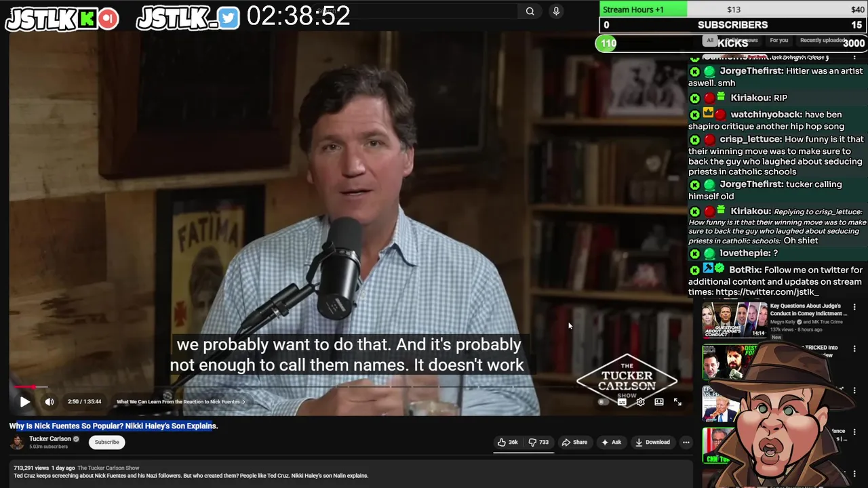Image resolution: width=868 pixels, height=488 pixels.
Task: Click the video title 'Why Is Nick Fuentes So Popular?'
Action: 113,426
